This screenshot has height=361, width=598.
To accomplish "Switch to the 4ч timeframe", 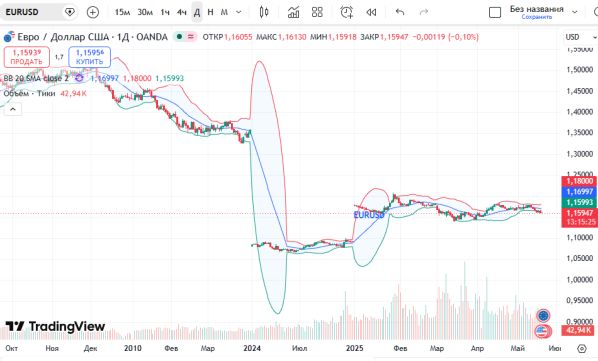I will coord(182,12).
